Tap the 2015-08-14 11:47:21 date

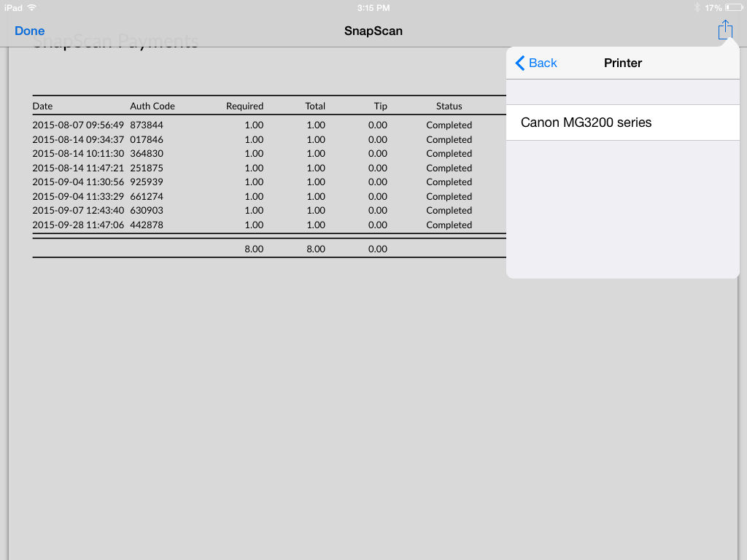tap(78, 168)
